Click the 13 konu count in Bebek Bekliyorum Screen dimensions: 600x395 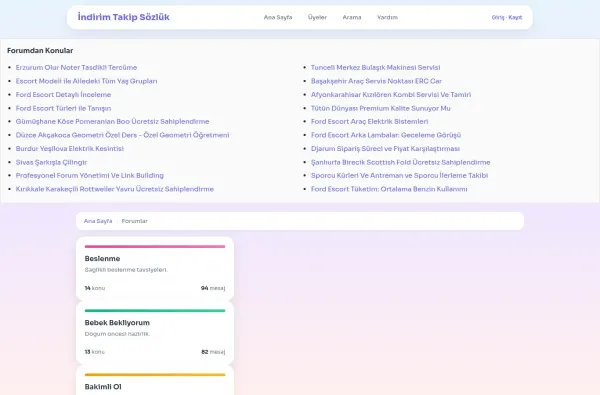(x=95, y=352)
